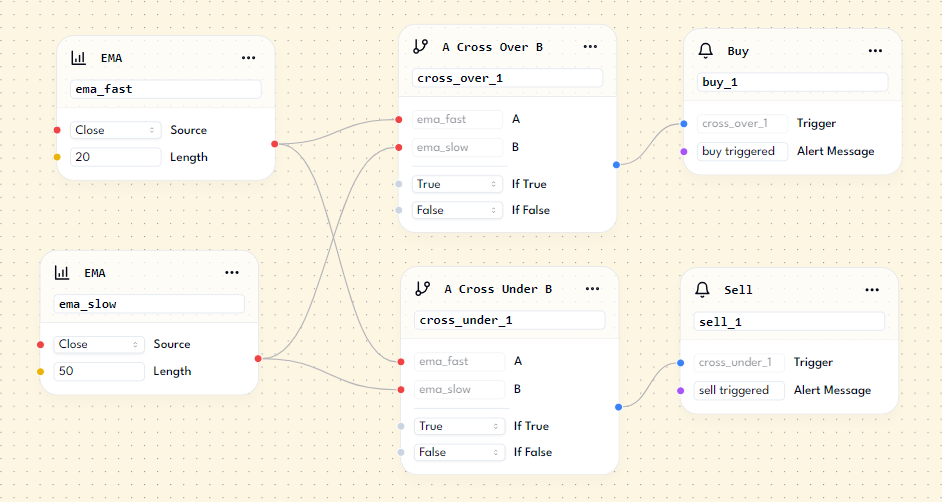Expand the Source dropdown on ema_fast node
942x502 pixels.
click(x=116, y=130)
